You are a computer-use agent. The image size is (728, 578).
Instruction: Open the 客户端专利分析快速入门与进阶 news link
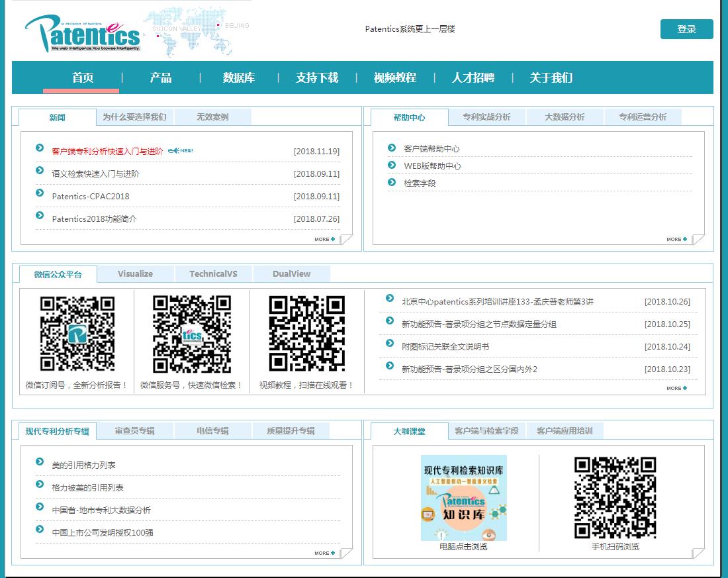click(107, 151)
